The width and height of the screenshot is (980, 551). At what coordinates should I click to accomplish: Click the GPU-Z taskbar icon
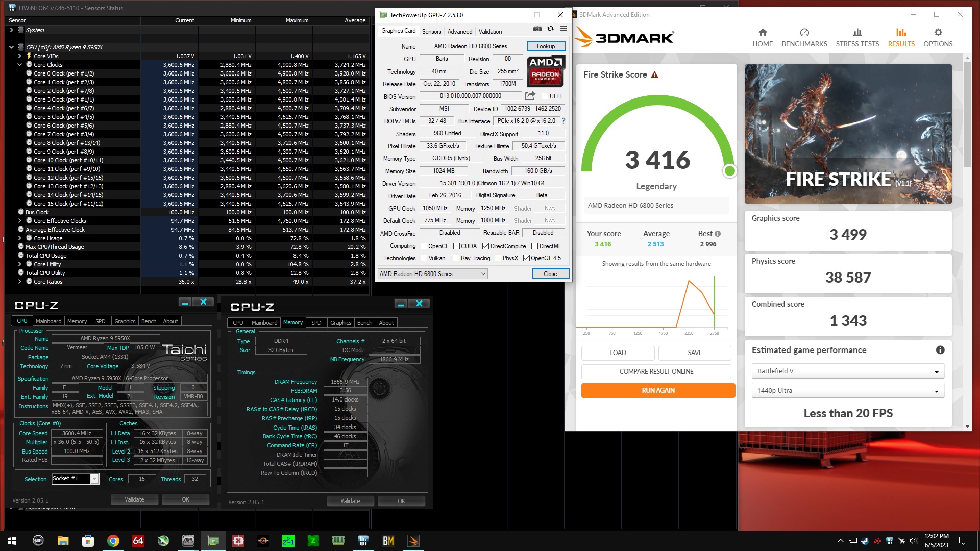tap(213, 541)
